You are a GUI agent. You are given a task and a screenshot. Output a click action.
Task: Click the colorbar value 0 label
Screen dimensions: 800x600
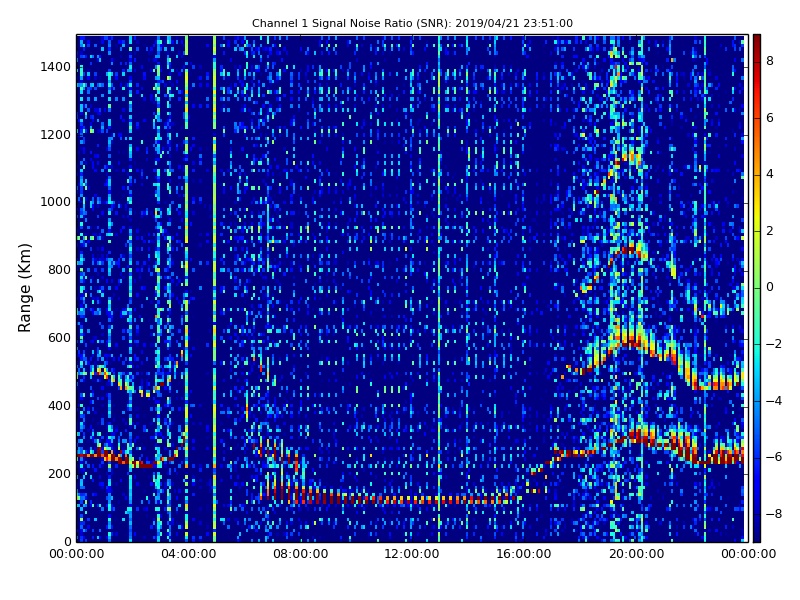pyautogui.click(x=770, y=287)
